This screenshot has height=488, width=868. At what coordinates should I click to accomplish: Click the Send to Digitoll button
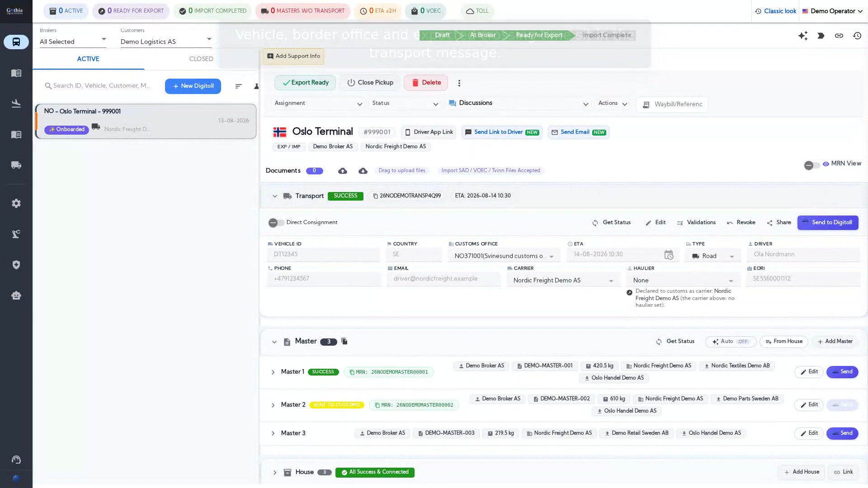828,223
